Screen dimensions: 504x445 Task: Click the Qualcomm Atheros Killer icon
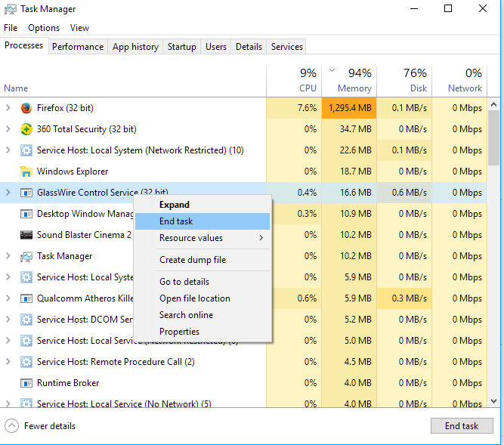click(x=26, y=298)
